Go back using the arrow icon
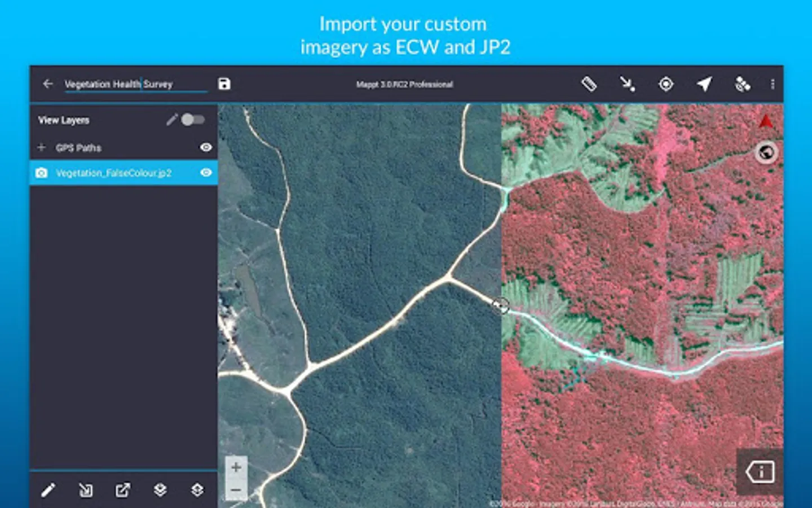The width and height of the screenshot is (812, 508). [48, 84]
